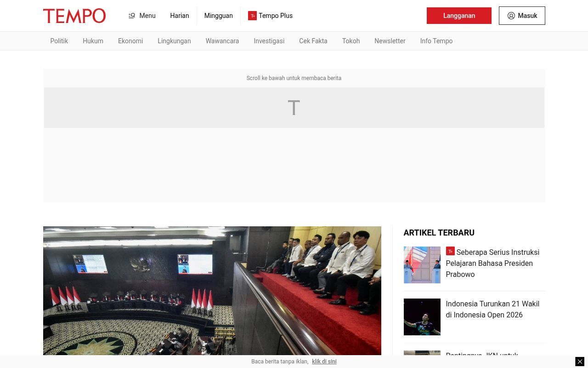Select the Politik category tab

(59, 41)
